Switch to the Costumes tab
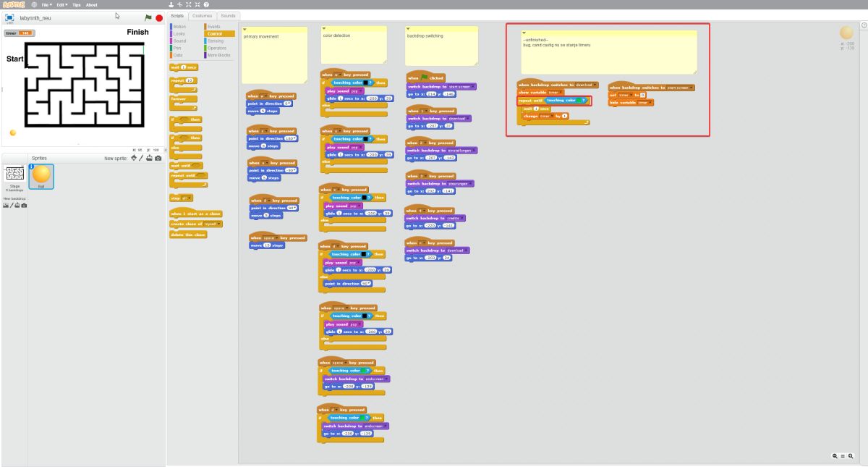This screenshot has width=868, height=467. click(202, 15)
